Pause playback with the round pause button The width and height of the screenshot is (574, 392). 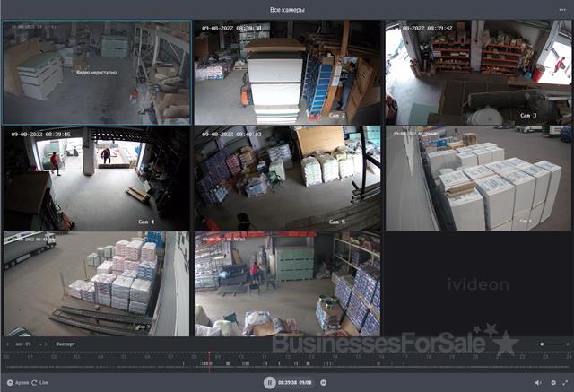tap(269, 382)
